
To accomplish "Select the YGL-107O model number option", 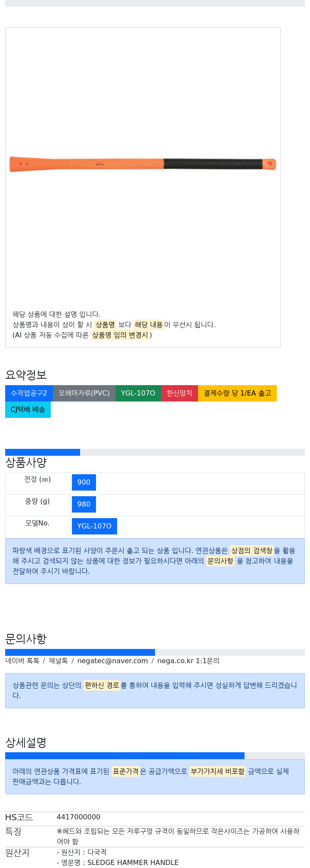I will coord(94,526).
